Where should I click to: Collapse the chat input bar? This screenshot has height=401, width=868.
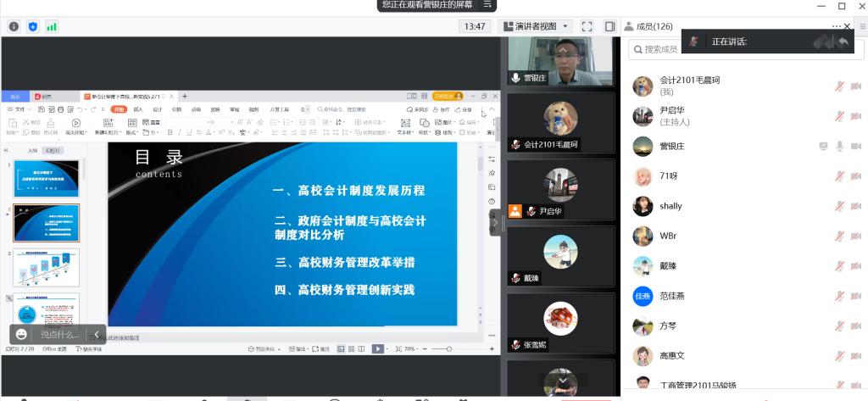tap(97, 334)
